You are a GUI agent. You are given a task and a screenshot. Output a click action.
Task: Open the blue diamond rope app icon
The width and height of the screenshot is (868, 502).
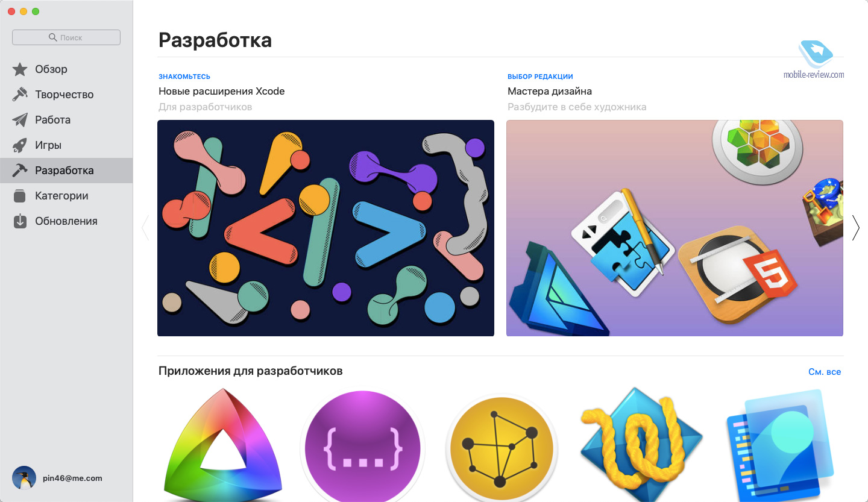point(641,445)
